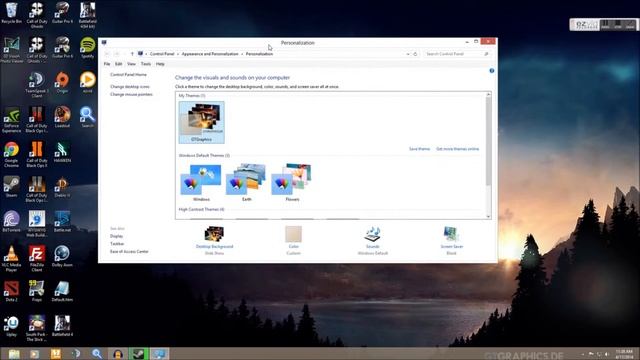Open the Help question mark icon
The height and width of the screenshot is (360, 640).
point(491,71)
